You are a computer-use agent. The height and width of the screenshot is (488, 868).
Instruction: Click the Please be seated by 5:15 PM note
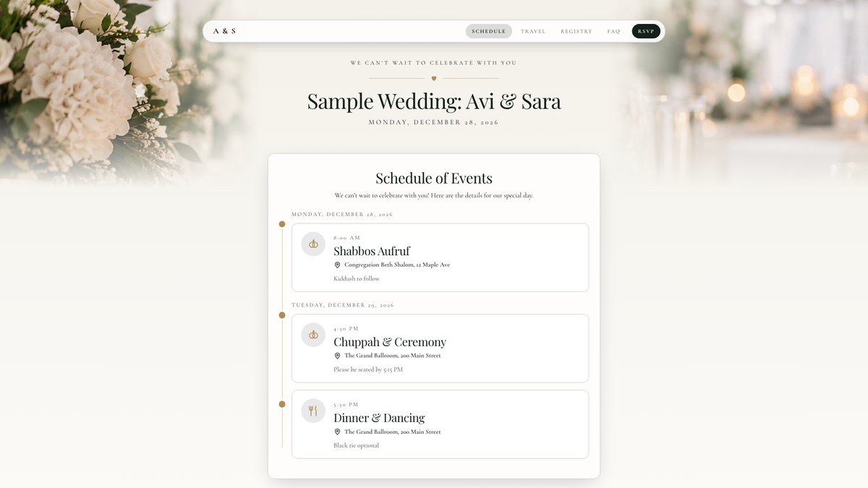pyautogui.click(x=368, y=369)
